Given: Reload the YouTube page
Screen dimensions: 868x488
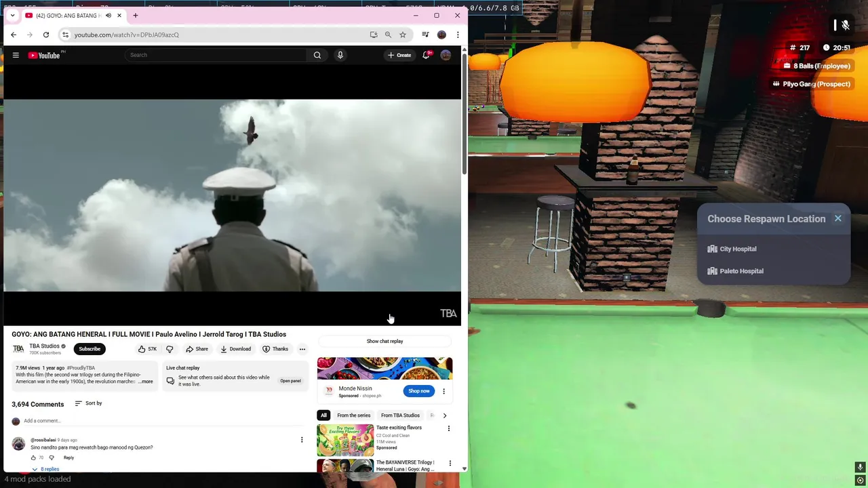Looking at the screenshot, I should click(x=46, y=35).
